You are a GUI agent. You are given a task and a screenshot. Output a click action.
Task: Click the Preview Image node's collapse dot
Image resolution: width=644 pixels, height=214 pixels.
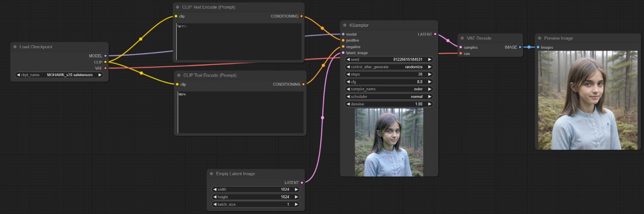coord(540,38)
